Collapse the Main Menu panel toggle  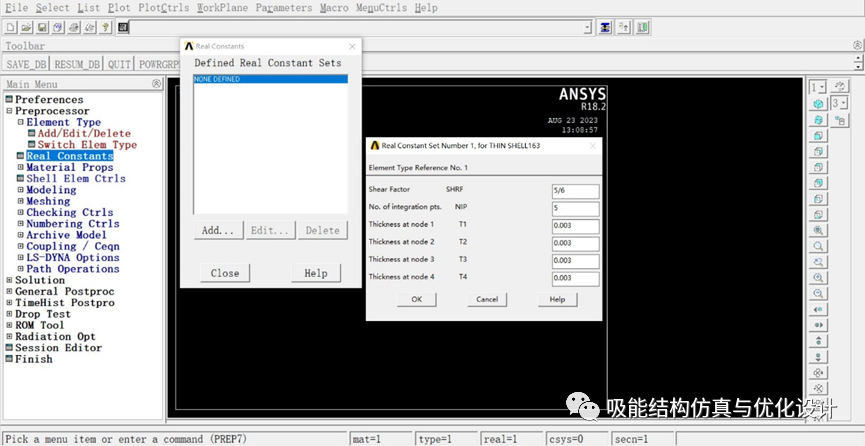click(x=157, y=84)
